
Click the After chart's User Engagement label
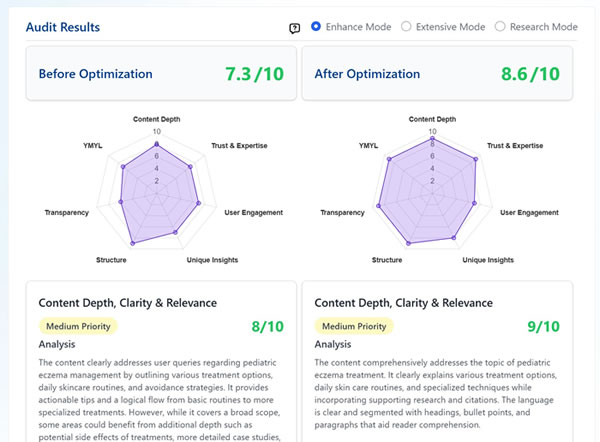(529, 212)
